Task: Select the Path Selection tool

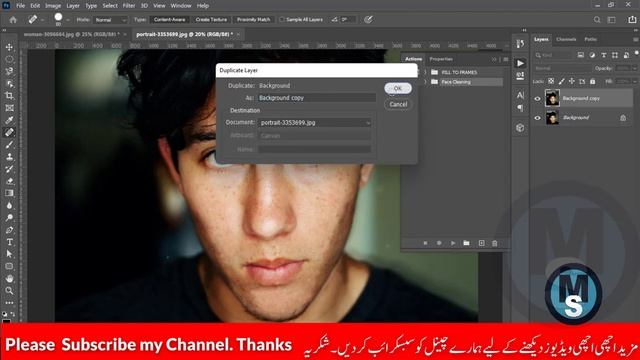Action: tap(9, 254)
